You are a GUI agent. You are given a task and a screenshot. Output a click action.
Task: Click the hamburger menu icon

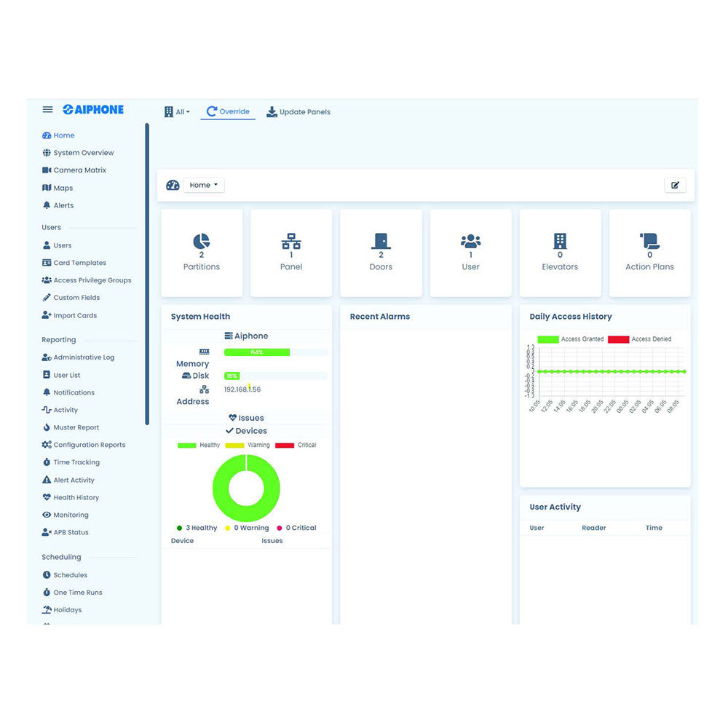[47, 110]
